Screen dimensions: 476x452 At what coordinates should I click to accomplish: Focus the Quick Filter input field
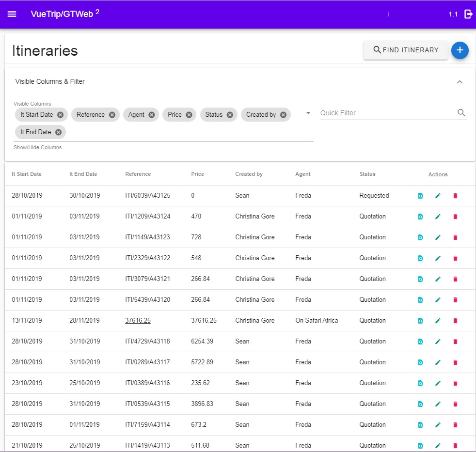coord(387,113)
